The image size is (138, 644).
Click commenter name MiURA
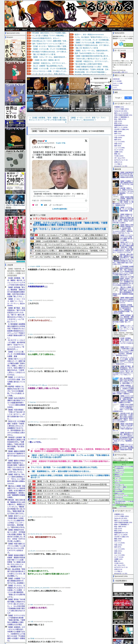tap(32, 283)
